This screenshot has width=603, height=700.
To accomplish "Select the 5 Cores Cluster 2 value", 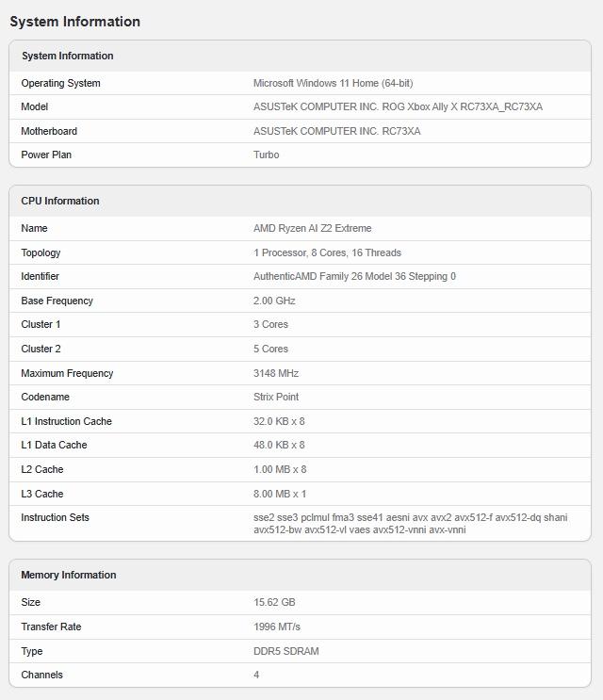I will pyautogui.click(x=270, y=349).
